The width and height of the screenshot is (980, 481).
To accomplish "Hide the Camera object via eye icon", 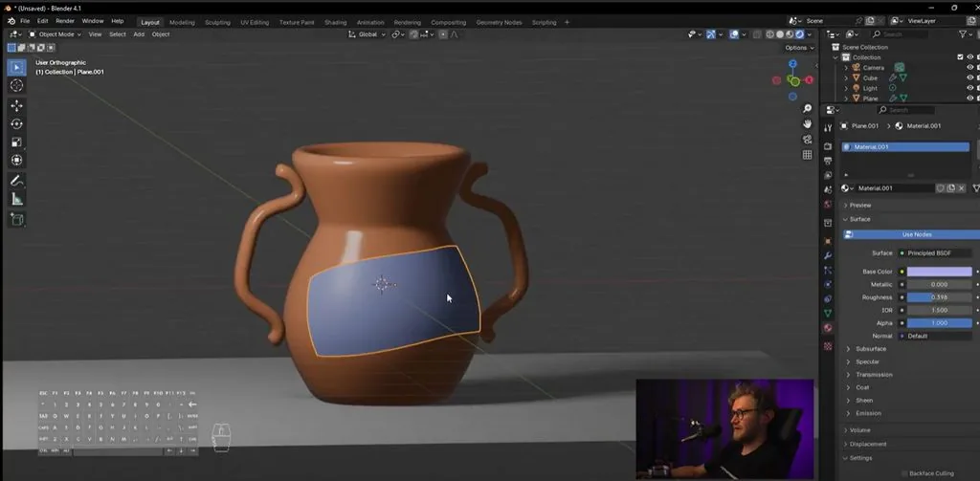I will pyautogui.click(x=970, y=68).
